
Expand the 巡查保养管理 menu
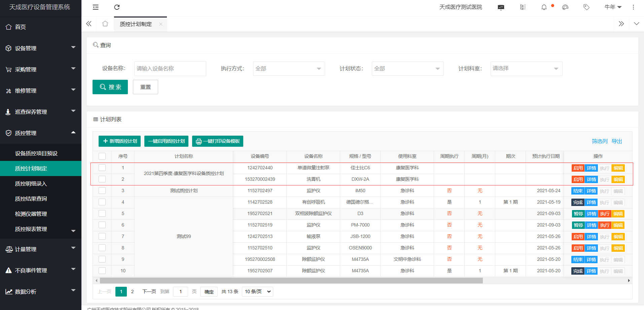coord(41,112)
